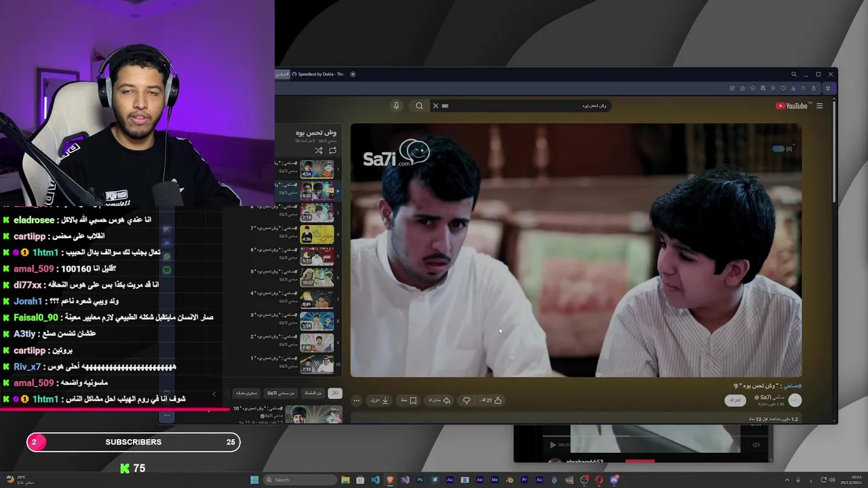The width and height of the screenshot is (868, 488).
Task: Open File Explorer from taskbar
Action: click(345, 480)
